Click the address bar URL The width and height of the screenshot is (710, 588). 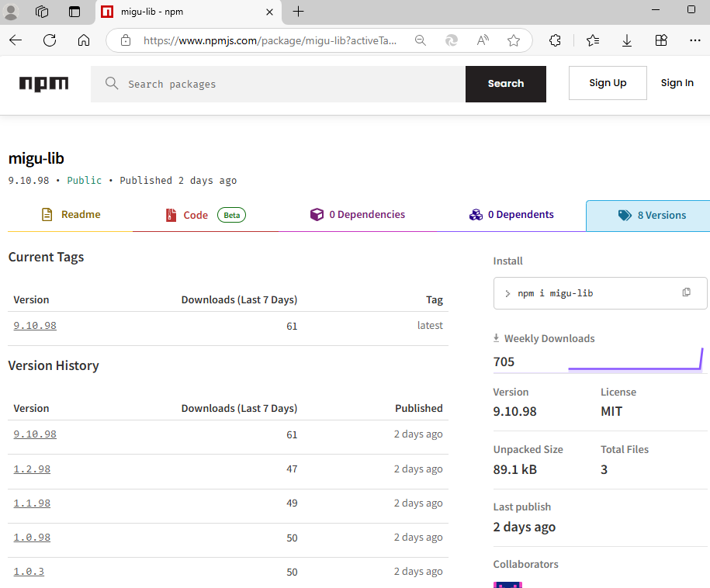pyautogui.click(x=270, y=41)
